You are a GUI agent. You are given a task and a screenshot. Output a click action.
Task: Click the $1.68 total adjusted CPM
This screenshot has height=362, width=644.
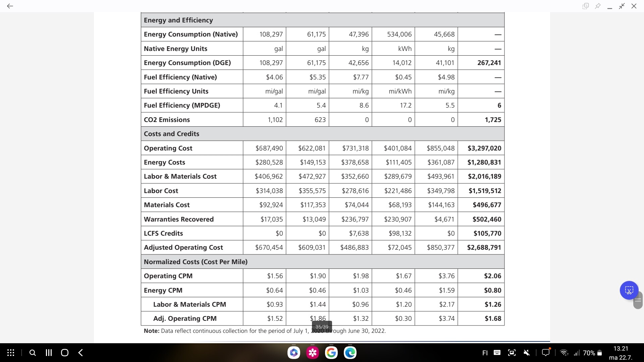(493, 318)
